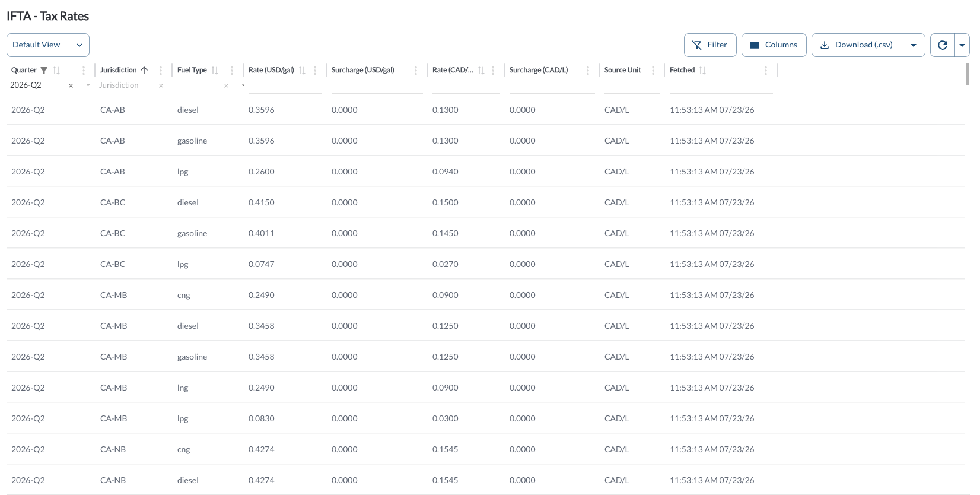Open Rate (CAD/L) column menu dots
Viewport: 980px width, 495px height.
tap(493, 70)
